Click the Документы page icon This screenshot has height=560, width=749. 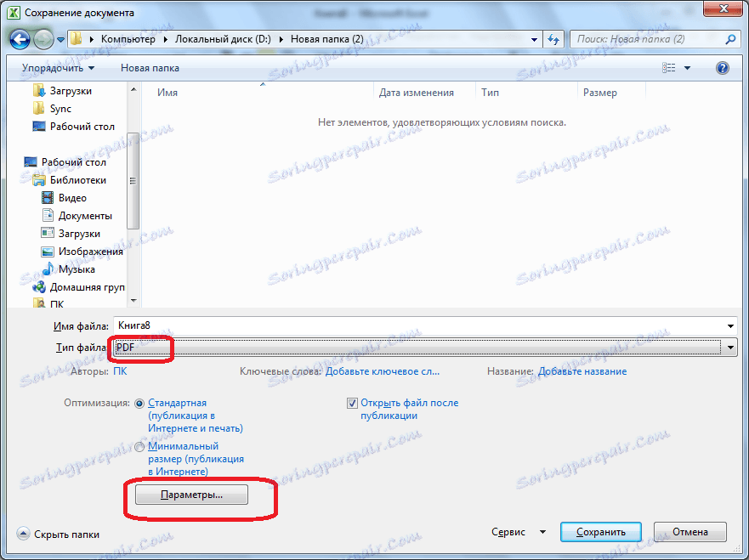[x=48, y=215]
